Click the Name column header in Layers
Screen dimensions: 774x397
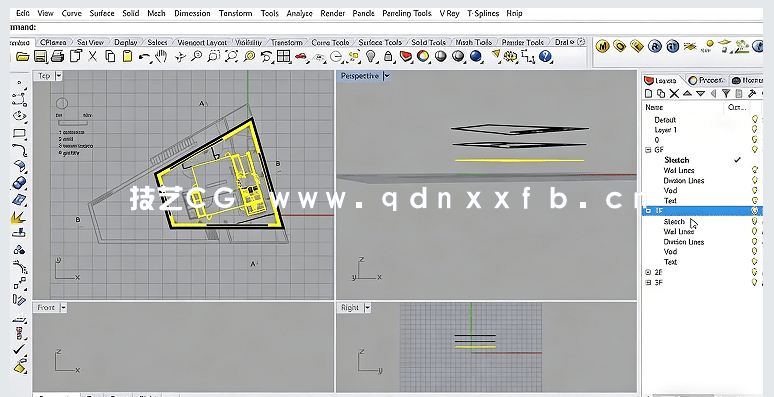click(x=654, y=107)
